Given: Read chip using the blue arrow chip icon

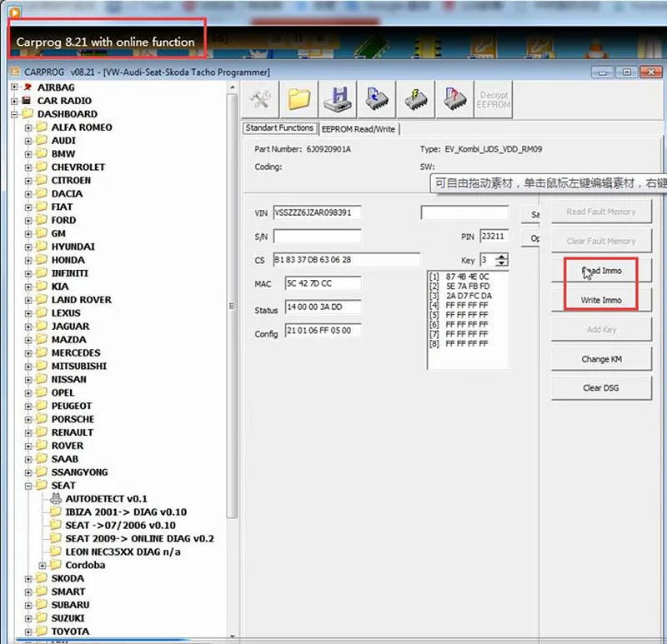Looking at the screenshot, I should point(377,99).
